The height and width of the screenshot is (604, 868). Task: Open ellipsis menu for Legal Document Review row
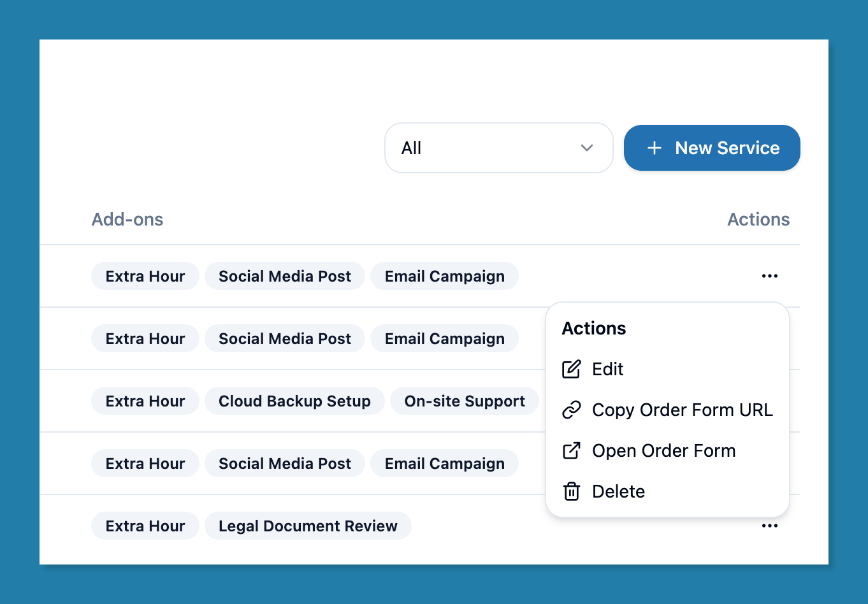tap(770, 526)
